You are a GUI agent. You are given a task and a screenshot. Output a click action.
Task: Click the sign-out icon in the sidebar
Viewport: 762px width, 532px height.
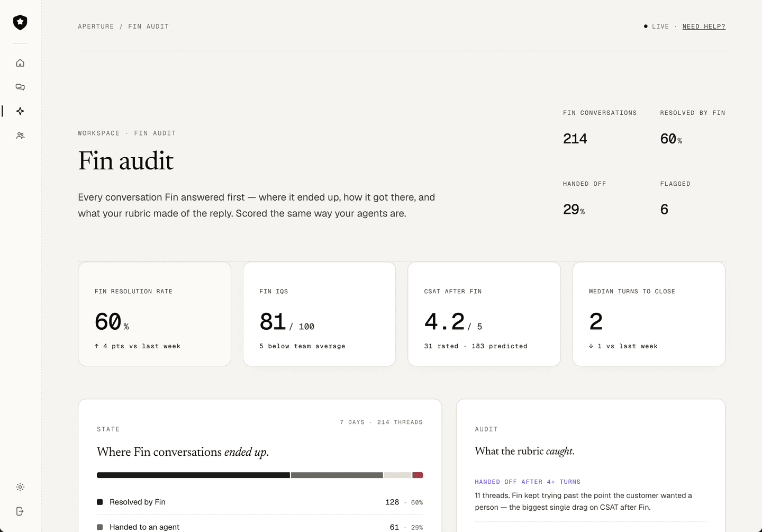(20, 511)
